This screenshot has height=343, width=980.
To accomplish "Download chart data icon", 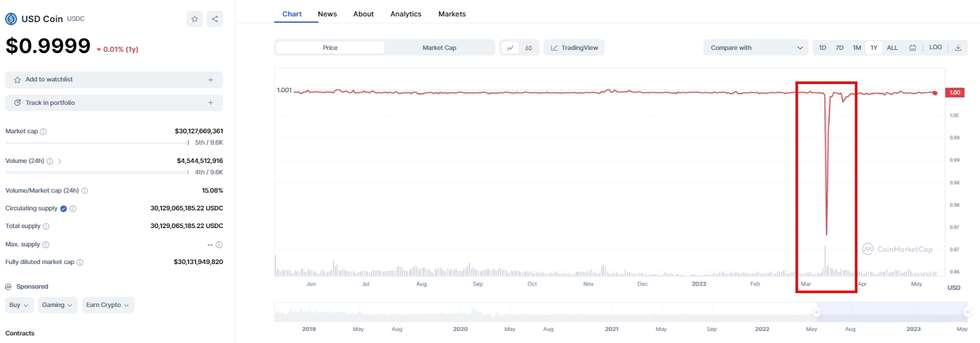I will point(958,47).
